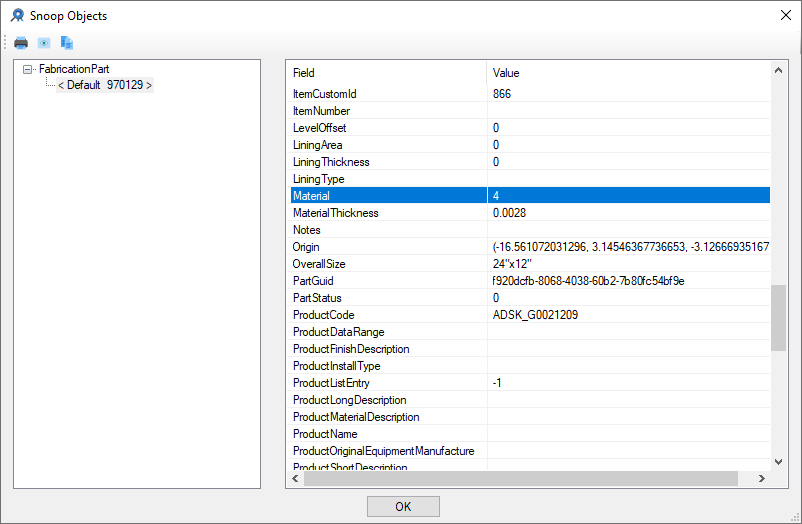This screenshot has height=524, width=802.
Task: Click the Copy to clipboard document icon
Action: [67, 43]
